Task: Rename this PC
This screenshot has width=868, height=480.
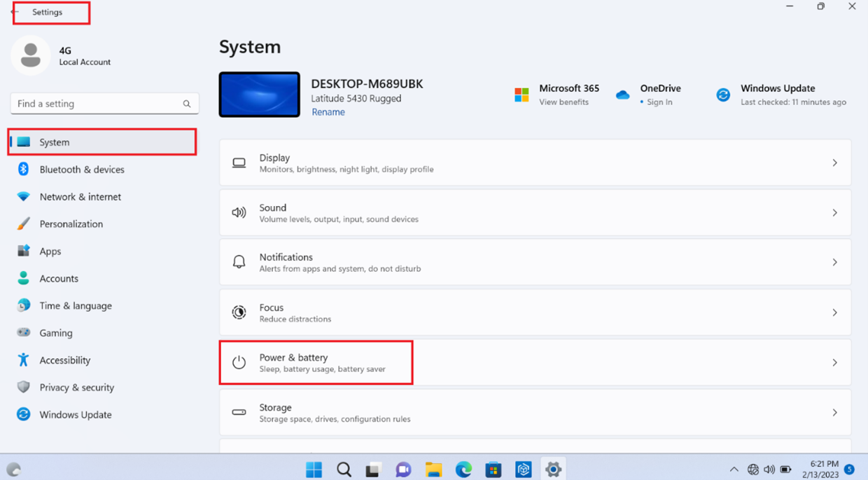Action: [x=328, y=111]
